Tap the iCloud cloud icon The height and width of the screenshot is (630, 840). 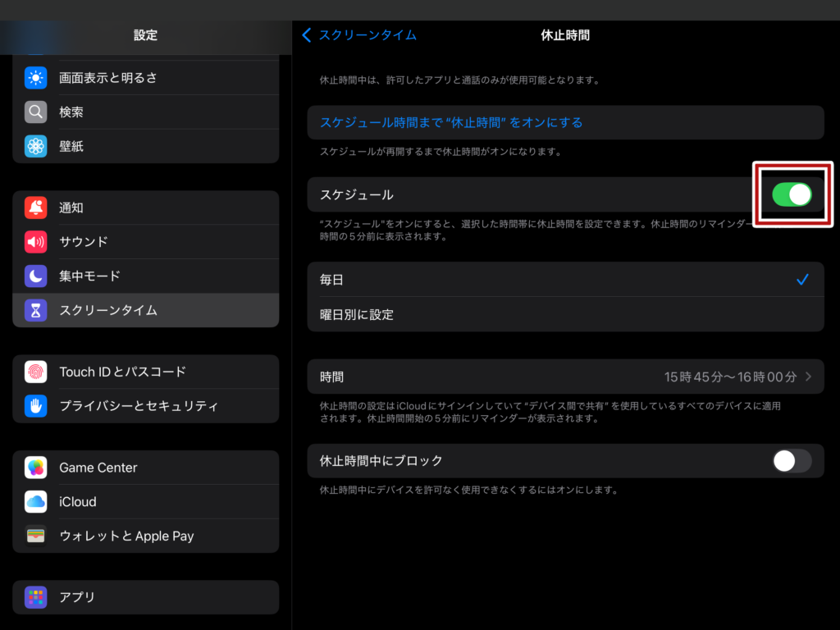(35, 502)
